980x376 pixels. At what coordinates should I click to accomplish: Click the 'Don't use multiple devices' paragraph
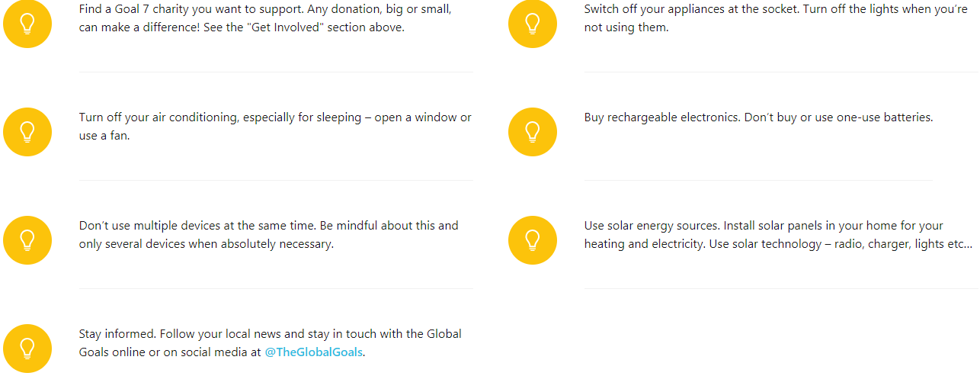(269, 235)
